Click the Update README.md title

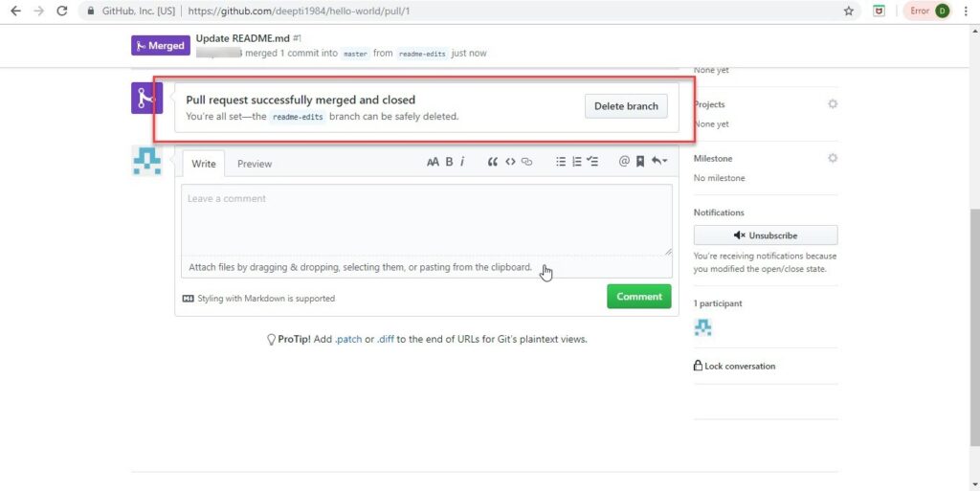242,38
